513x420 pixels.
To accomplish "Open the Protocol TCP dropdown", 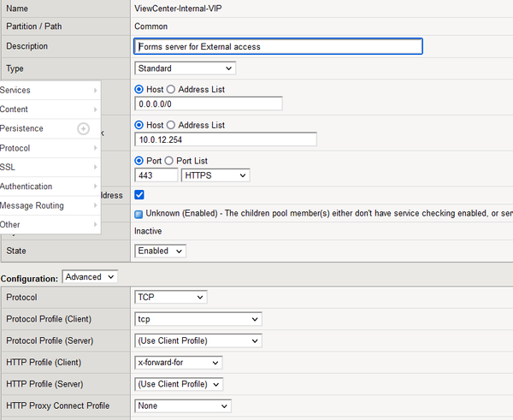I will (x=171, y=297).
